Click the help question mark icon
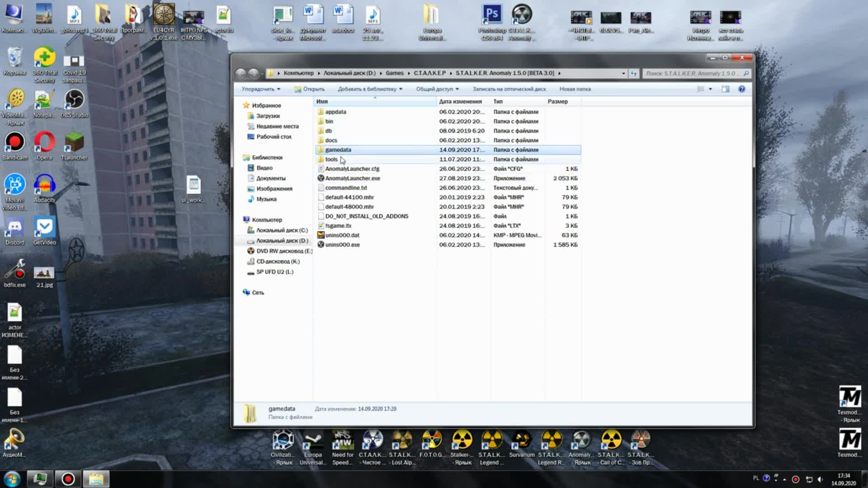 point(741,89)
